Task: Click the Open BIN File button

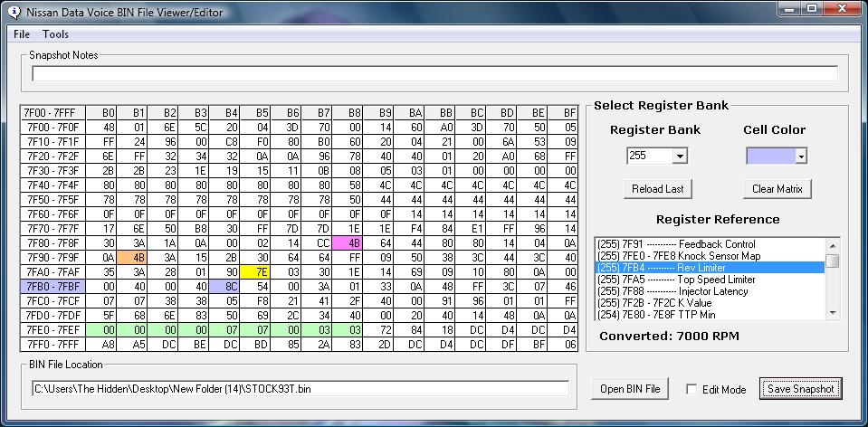Action: click(630, 389)
